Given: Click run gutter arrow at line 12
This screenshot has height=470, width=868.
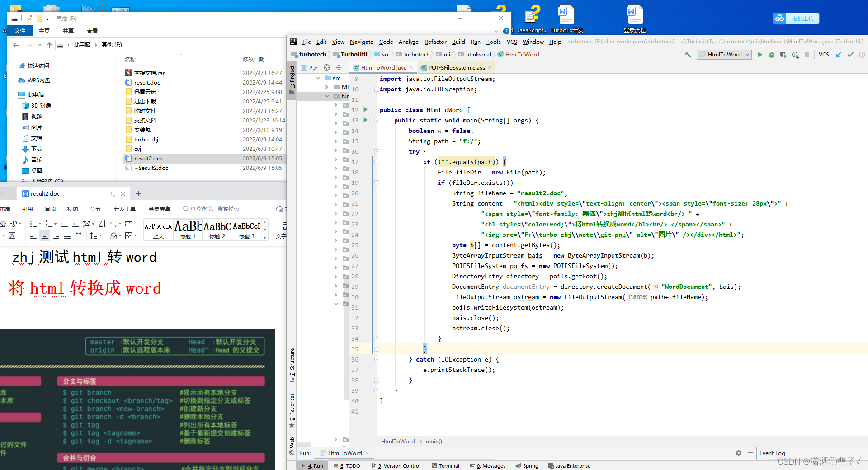Looking at the screenshot, I should click(x=365, y=110).
